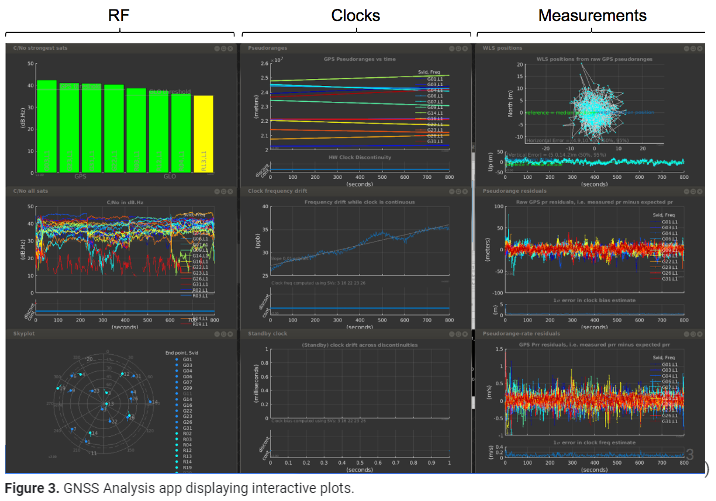Screen dimensions: 716x501
Task: Click middle header icon on Clock frequency drift panel
Action: coord(458,192)
